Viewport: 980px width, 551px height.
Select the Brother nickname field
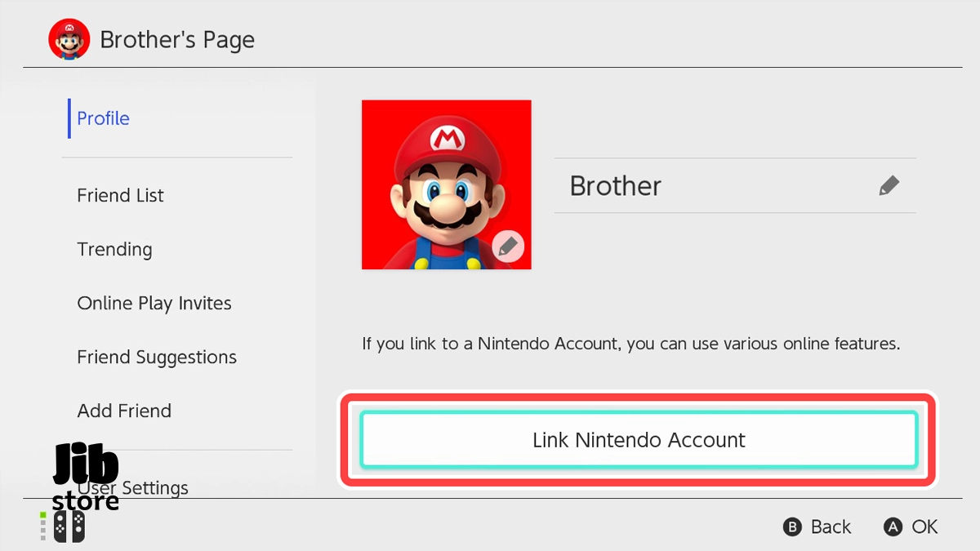[x=735, y=185]
